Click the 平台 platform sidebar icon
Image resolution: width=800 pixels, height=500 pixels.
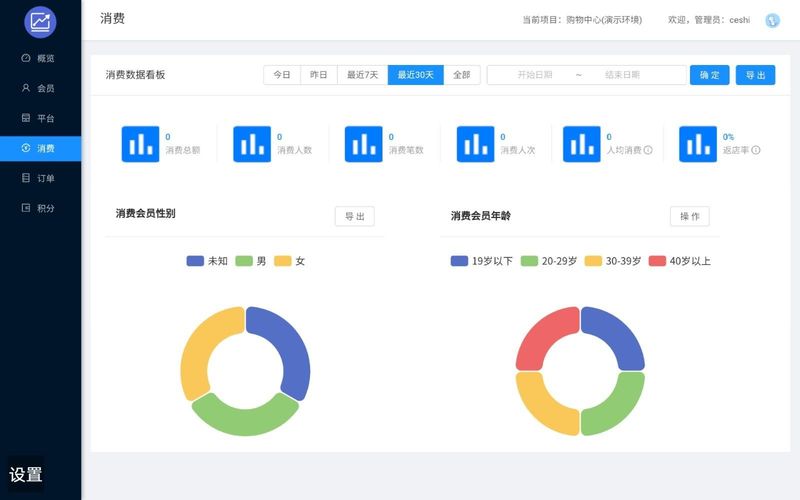coord(26,118)
